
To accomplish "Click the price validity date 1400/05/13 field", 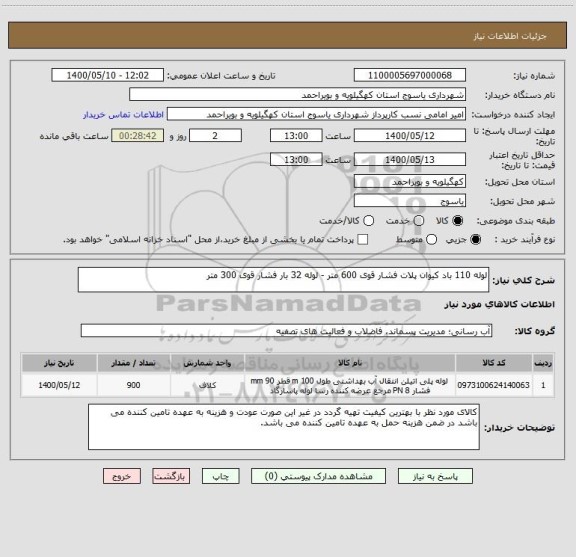I will [x=410, y=159].
